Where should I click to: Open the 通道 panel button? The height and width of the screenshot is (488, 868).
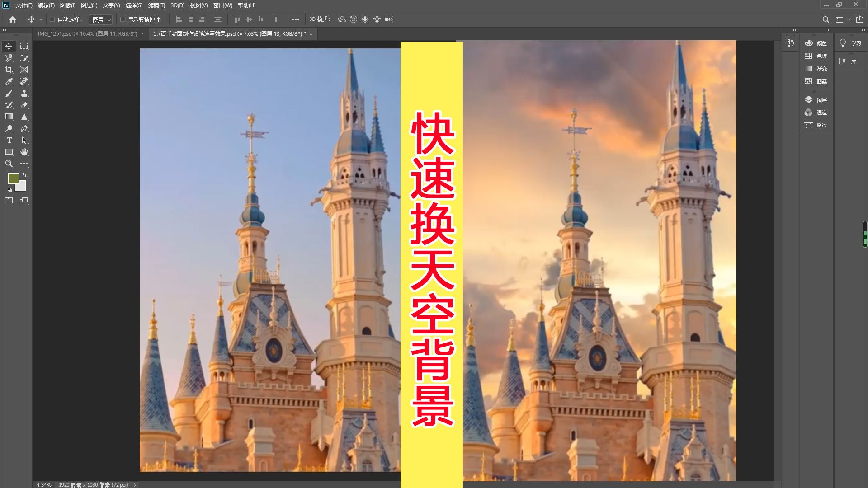tap(816, 113)
